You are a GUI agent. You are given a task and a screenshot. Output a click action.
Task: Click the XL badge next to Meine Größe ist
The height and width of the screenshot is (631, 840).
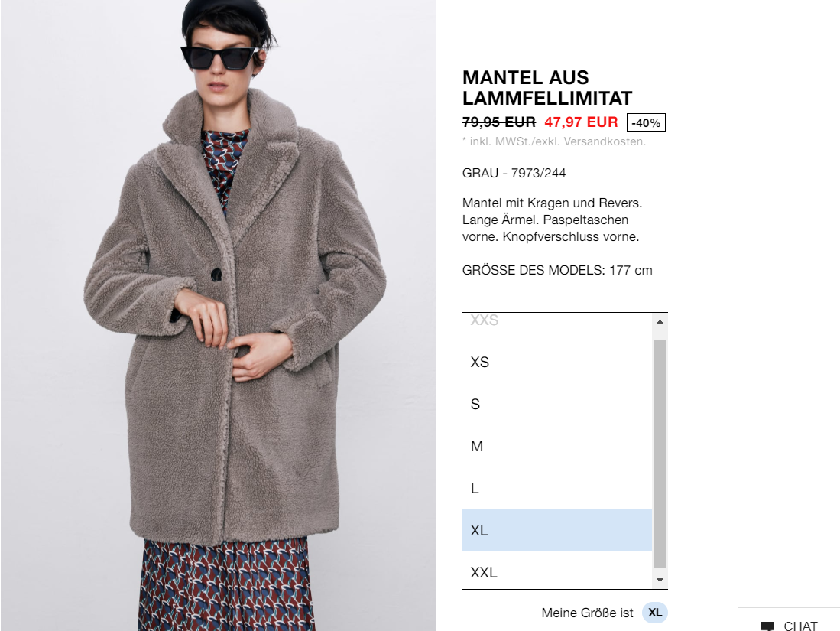pyautogui.click(x=654, y=613)
